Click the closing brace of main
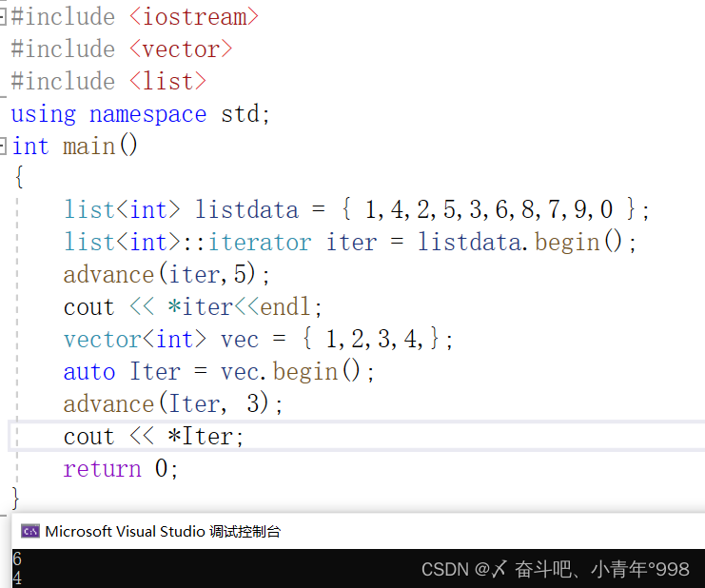Screen dimensions: 705x588 [15, 499]
